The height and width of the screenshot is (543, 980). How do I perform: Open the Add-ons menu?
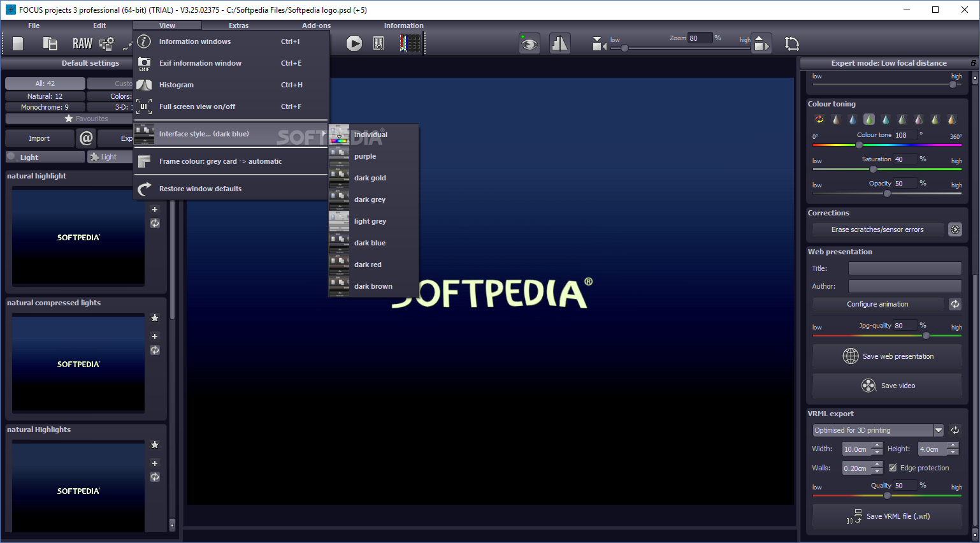(317, 25)
